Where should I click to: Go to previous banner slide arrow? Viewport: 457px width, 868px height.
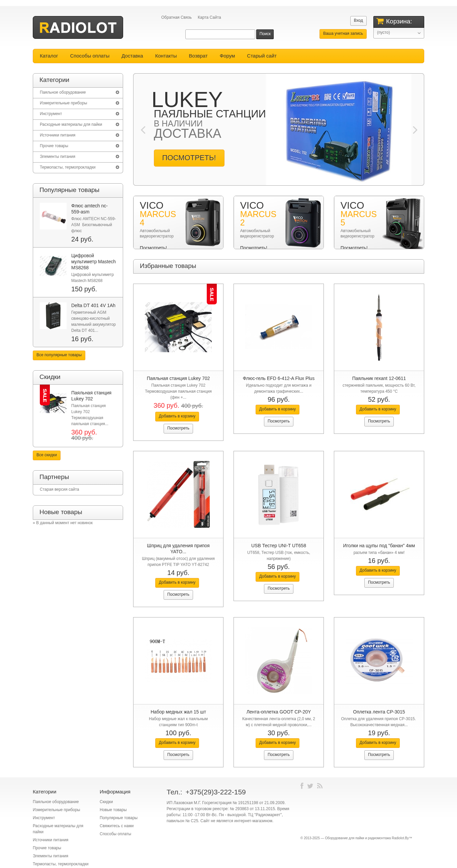143,130
